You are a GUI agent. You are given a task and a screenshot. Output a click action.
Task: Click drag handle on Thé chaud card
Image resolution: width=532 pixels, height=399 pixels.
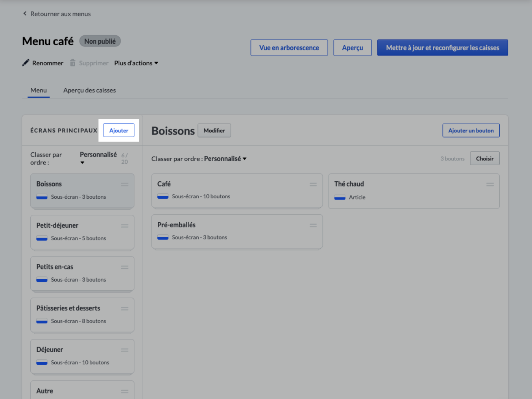490,184
